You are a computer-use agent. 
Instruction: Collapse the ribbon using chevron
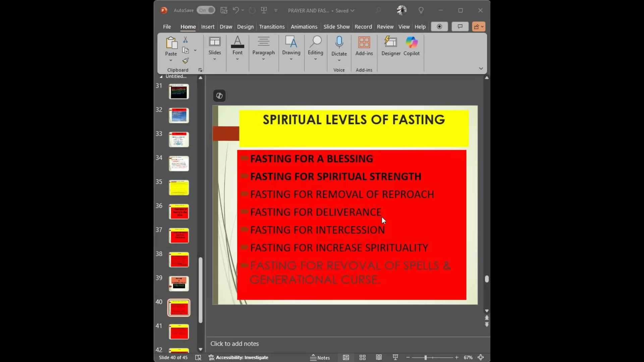pos(481,68)
